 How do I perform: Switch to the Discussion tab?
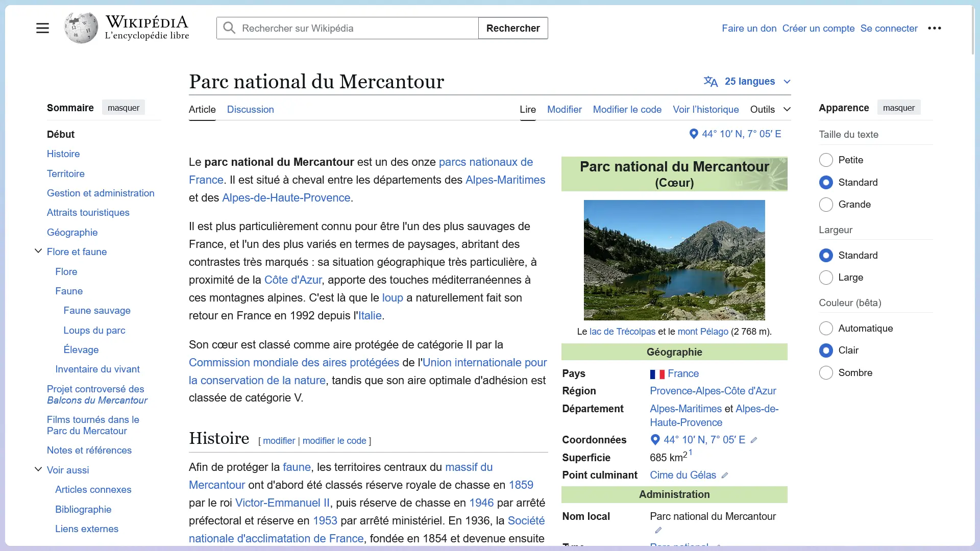click(x=251, y=109)
